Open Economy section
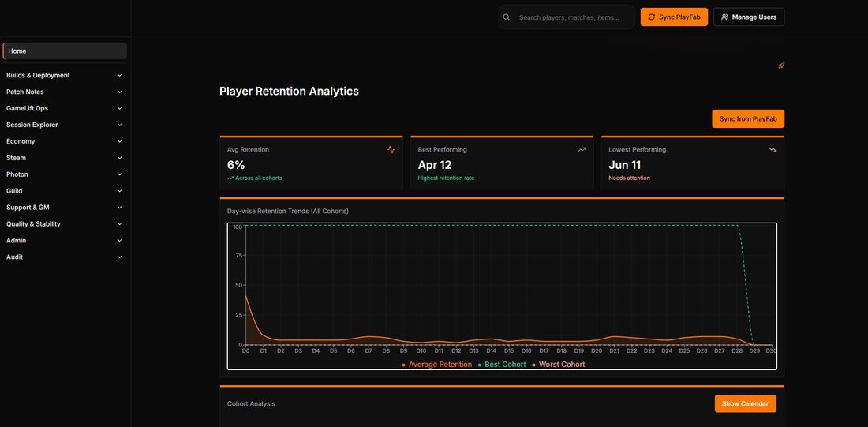This screenshot has width=868, height=427. pos(65,141)
